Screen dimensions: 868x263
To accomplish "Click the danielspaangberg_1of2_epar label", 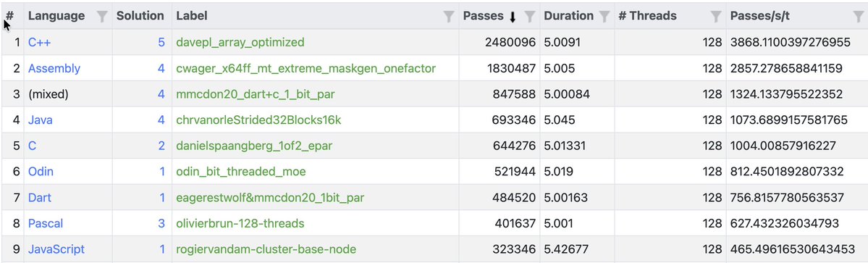I will click(254, 146).
